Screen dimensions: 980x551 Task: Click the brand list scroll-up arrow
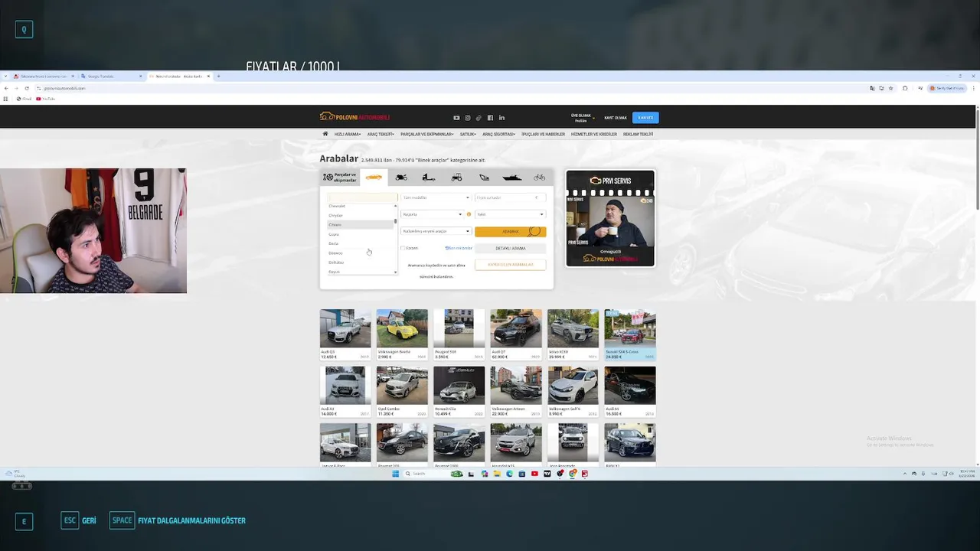pos(396,206)
